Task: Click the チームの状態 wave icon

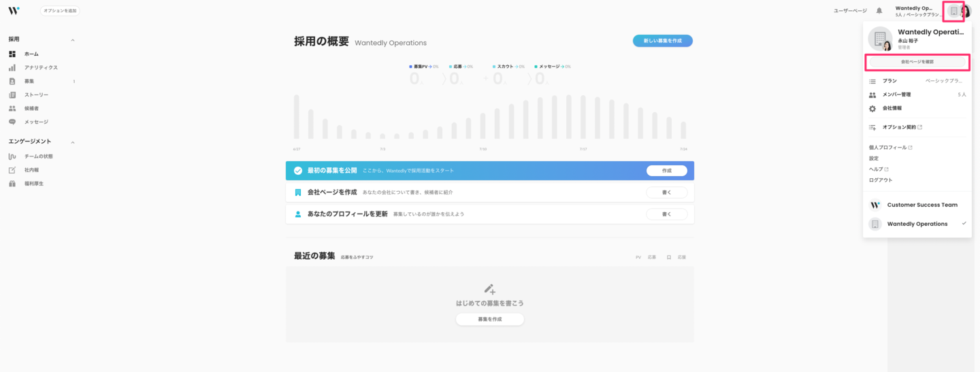Action: pyautogui.click(x=12, y=156)
